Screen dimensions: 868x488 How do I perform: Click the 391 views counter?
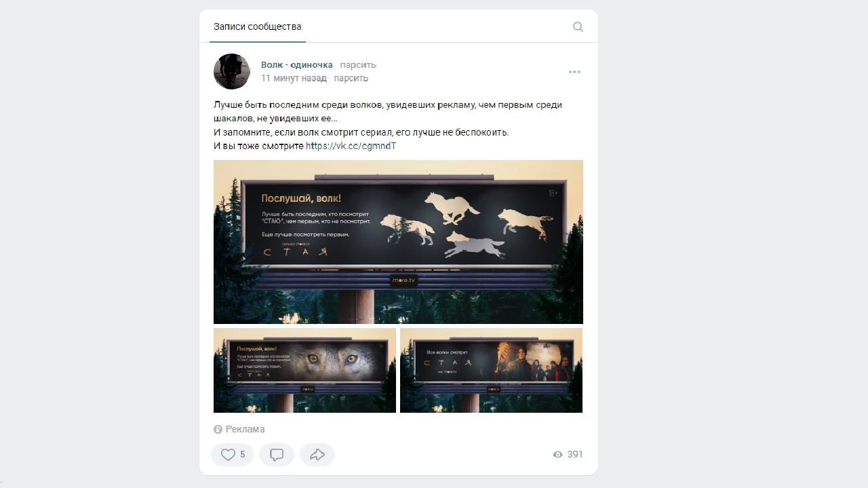(575, 455)
